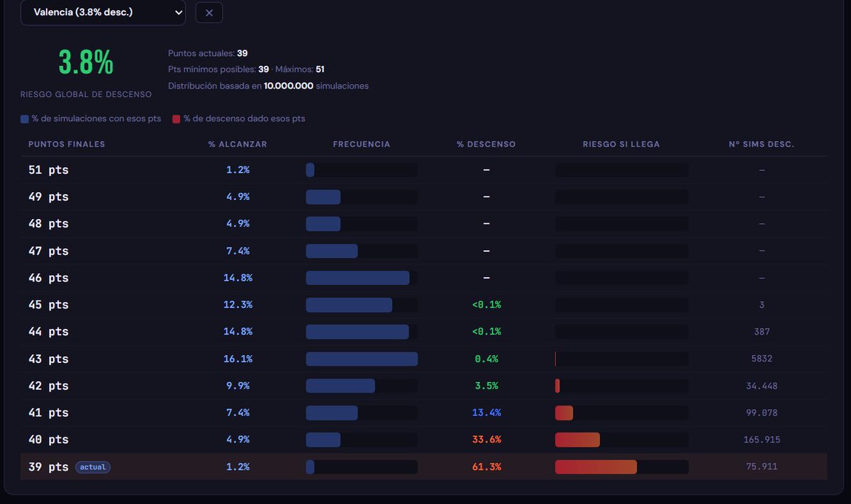
Task: Click the FRECUENCIA column header
Action: coord(362,144)
